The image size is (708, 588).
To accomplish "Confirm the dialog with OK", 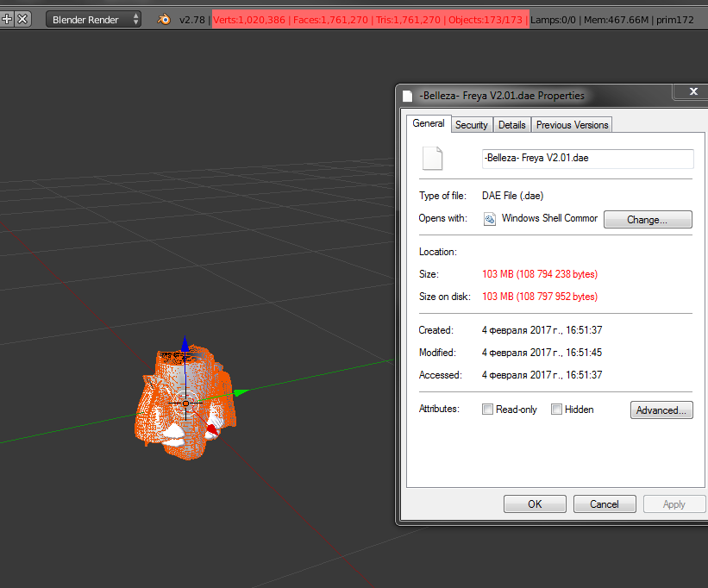I will coord(535,504).
